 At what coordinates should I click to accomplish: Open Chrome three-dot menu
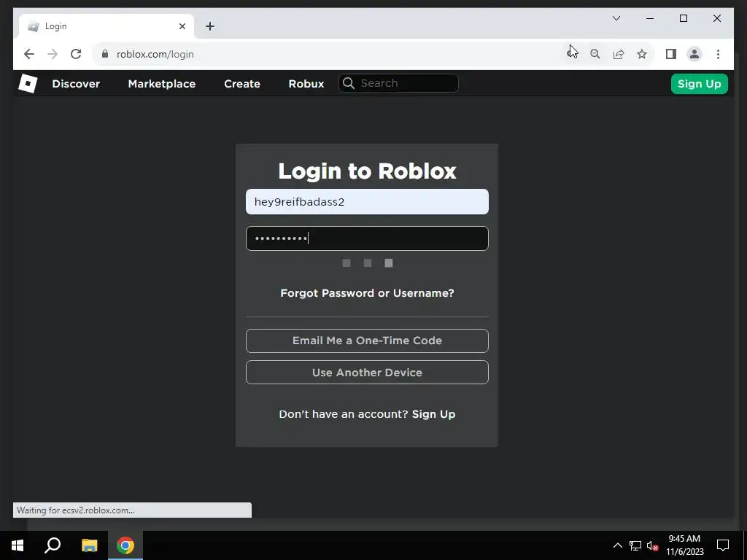718,54
